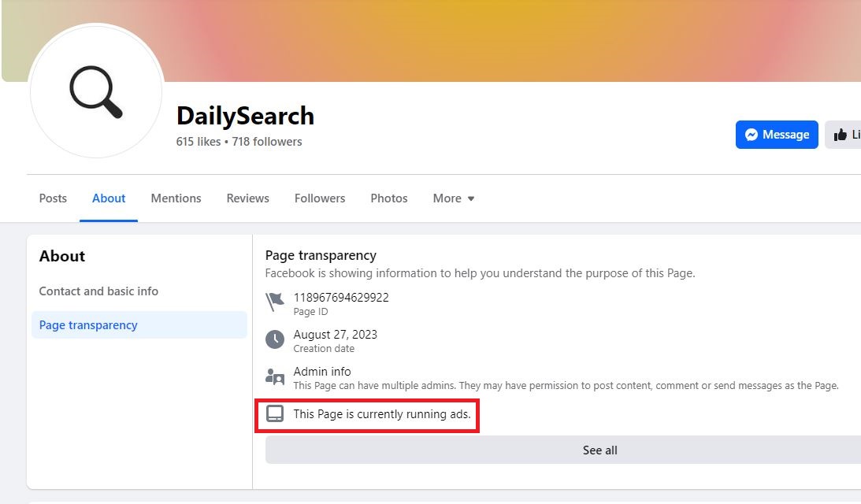
Task: Click the flag Page ID icon
Action: [275, 302]
